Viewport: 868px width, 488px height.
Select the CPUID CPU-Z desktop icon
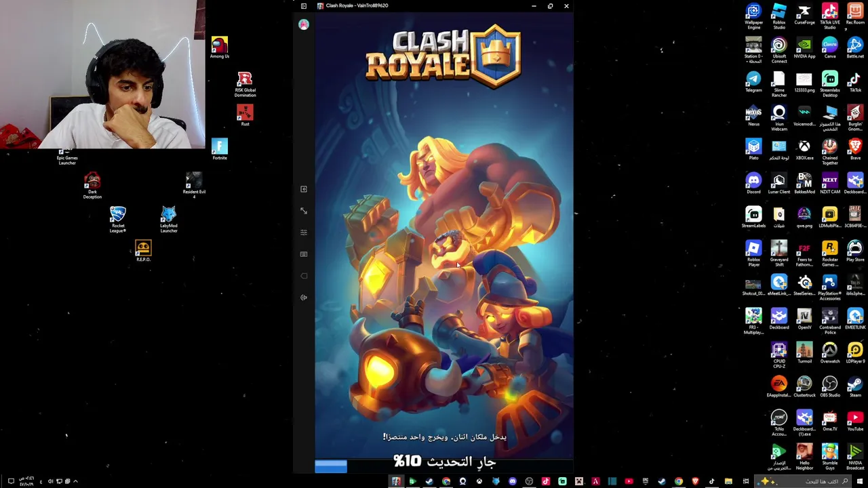(x=779, y=355)
